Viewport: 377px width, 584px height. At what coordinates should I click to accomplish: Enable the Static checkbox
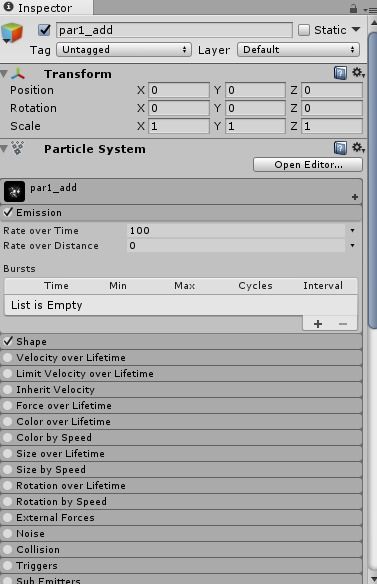[304, 30]
